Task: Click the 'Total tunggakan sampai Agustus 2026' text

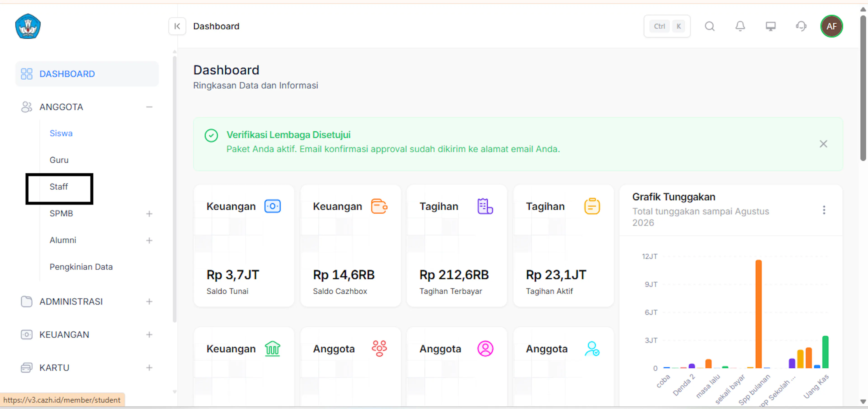Action: tap(701, 217)
